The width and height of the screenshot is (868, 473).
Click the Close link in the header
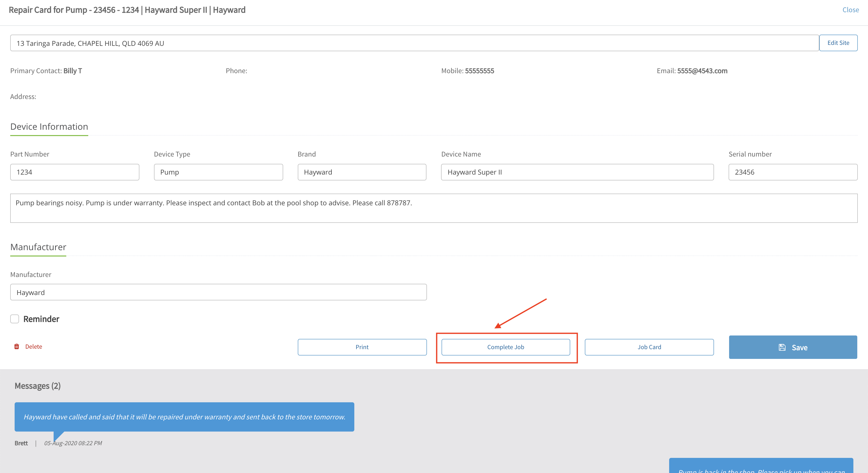[850, 10]
